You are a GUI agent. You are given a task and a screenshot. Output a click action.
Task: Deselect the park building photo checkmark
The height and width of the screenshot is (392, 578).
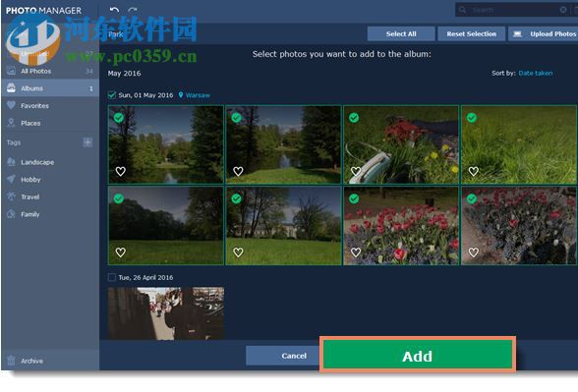(236, 198)
